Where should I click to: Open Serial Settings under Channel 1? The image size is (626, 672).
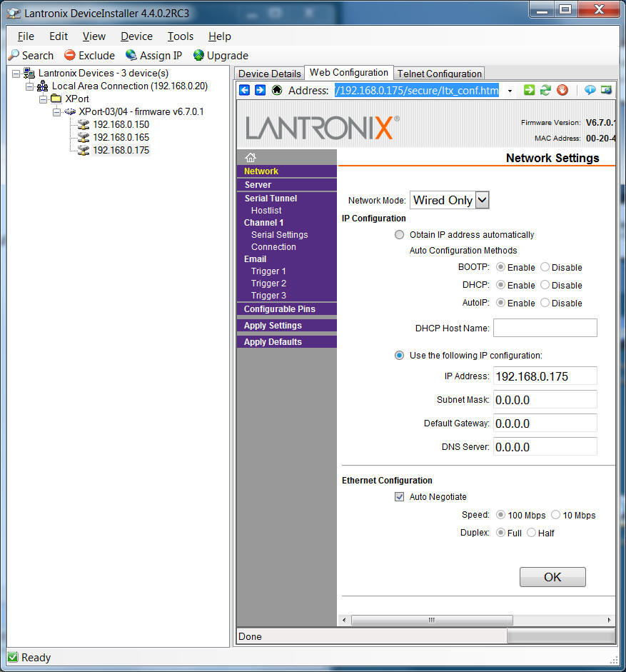[279, 234]
